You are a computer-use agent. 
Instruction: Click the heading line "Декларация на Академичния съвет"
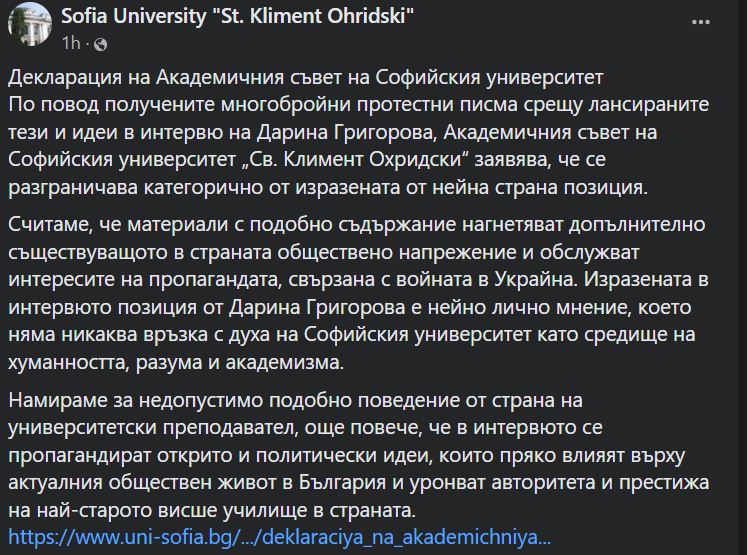[306, 77]
